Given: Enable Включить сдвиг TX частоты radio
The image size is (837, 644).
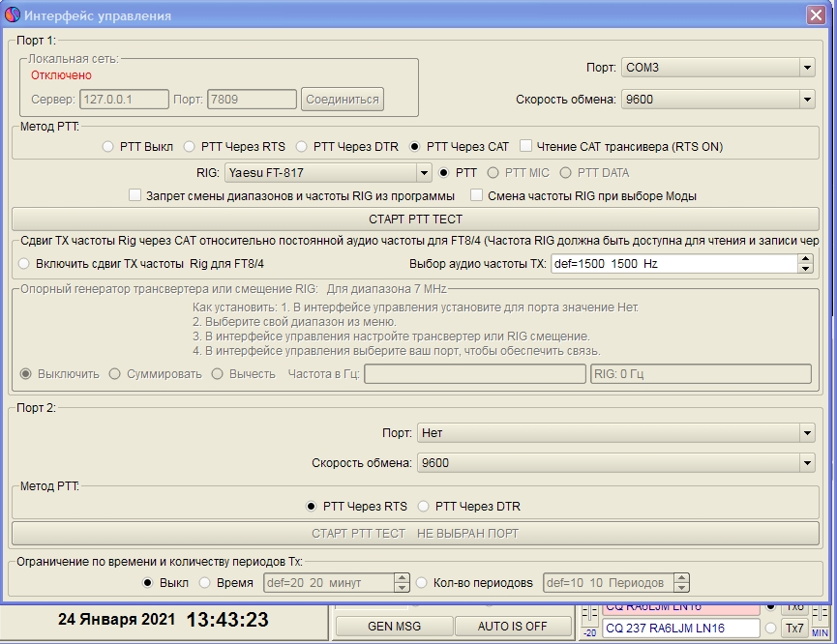Looking at the screenshot, I should tap(24, 263).
